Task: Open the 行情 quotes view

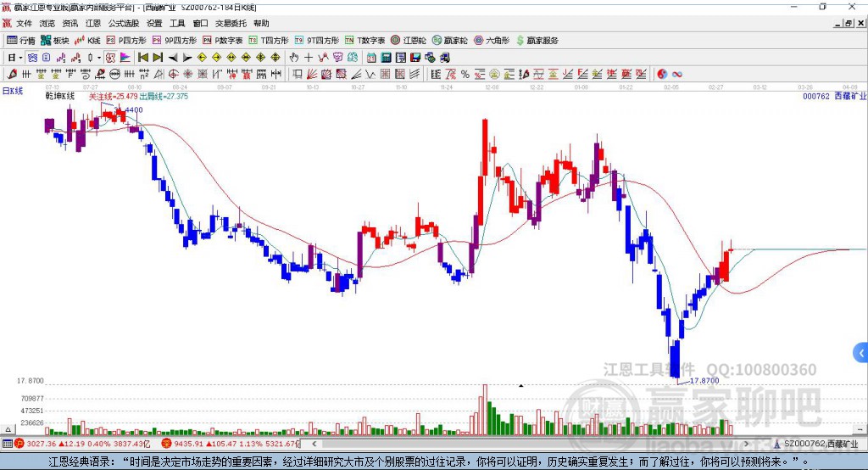Action: tap(21, 41)
